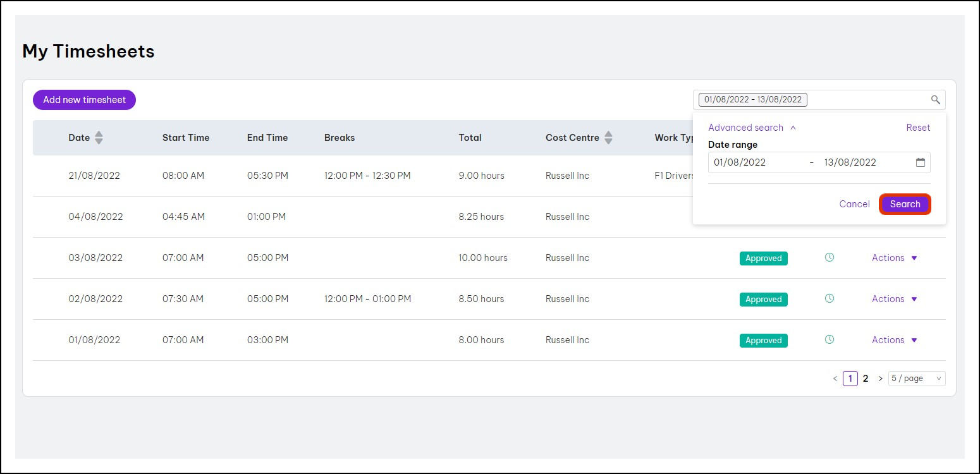Open Actions dropdown for 01/08/2022 timesheet
Screen dimensions: 980x474
(x=894, y=340)
